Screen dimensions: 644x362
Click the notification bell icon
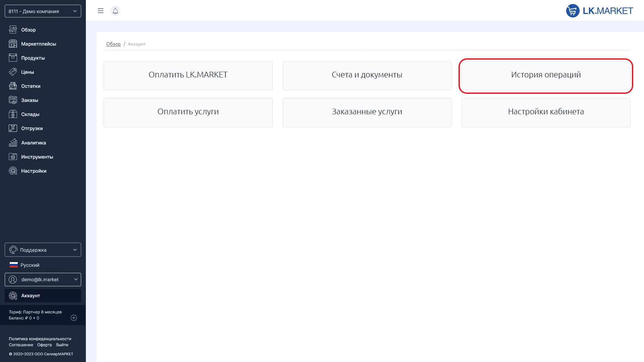click(x=115, y=11)
